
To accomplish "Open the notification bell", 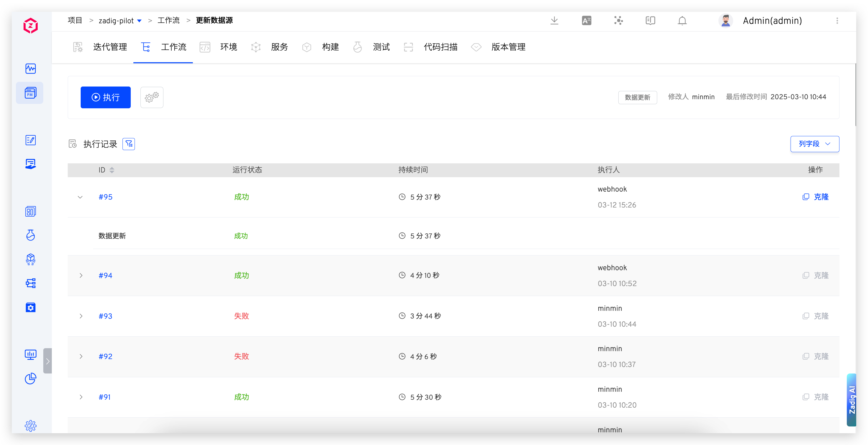I will [682, 21].
